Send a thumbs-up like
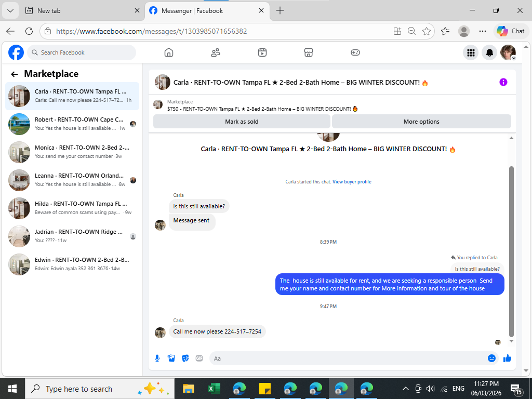 pos(507,358)
